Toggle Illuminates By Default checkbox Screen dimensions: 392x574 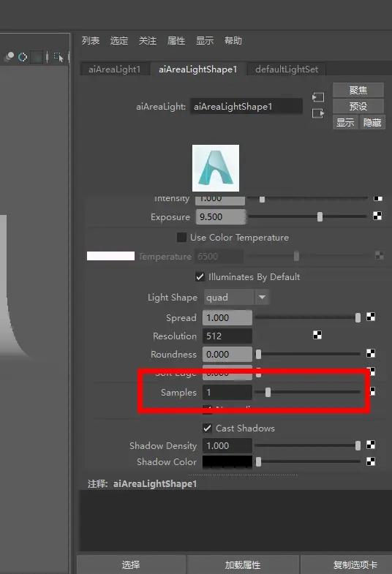200,276
